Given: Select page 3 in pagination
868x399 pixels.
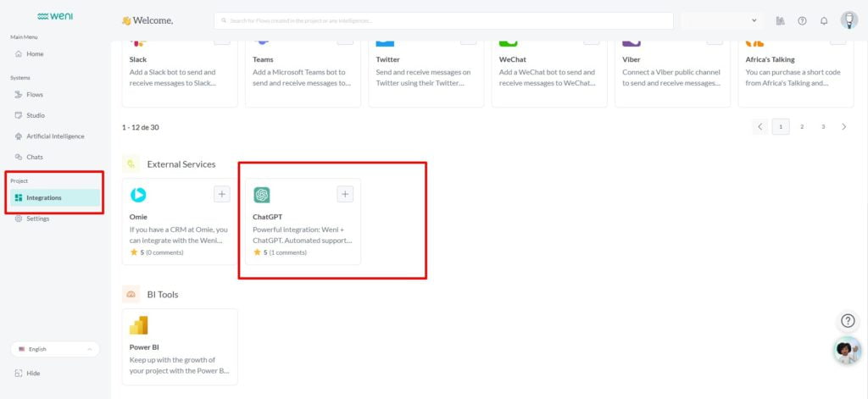Looking at the screenshot, I should tap(823, 127).
